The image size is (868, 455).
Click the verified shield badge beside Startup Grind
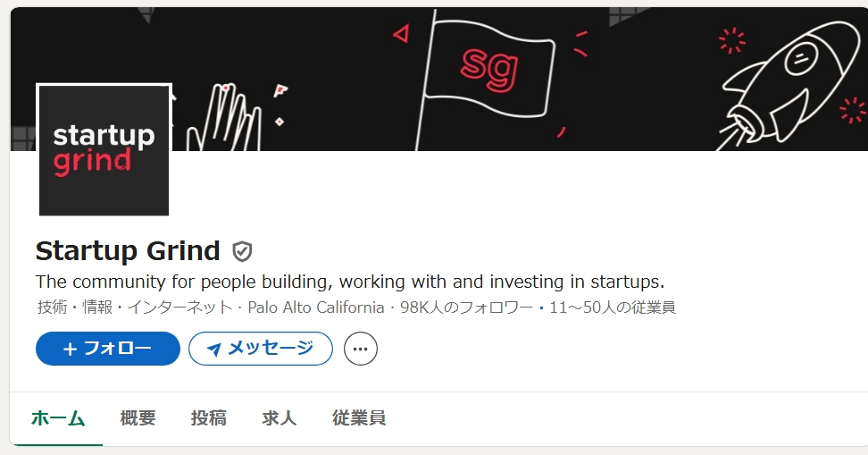242,251
